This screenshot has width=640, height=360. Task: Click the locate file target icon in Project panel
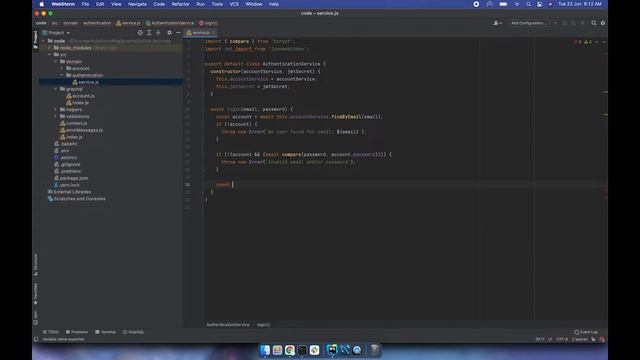140,33
